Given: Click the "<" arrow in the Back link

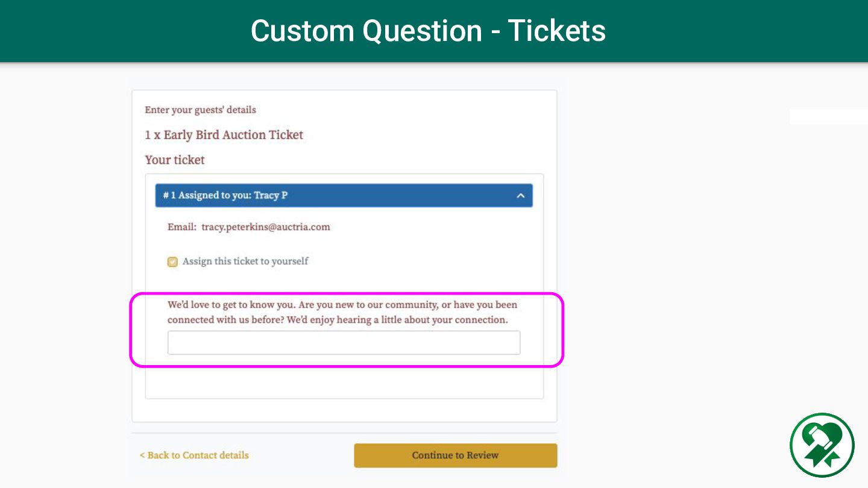Looking at the screenshot, I should click(142, 455).
